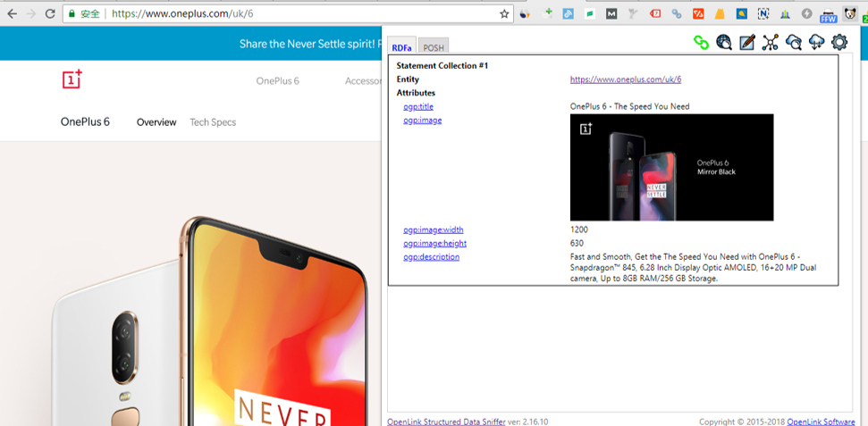Screen dimensions: 868x426
Task: Click the network graph nodes icon
Action: click(x=770, y=42)
